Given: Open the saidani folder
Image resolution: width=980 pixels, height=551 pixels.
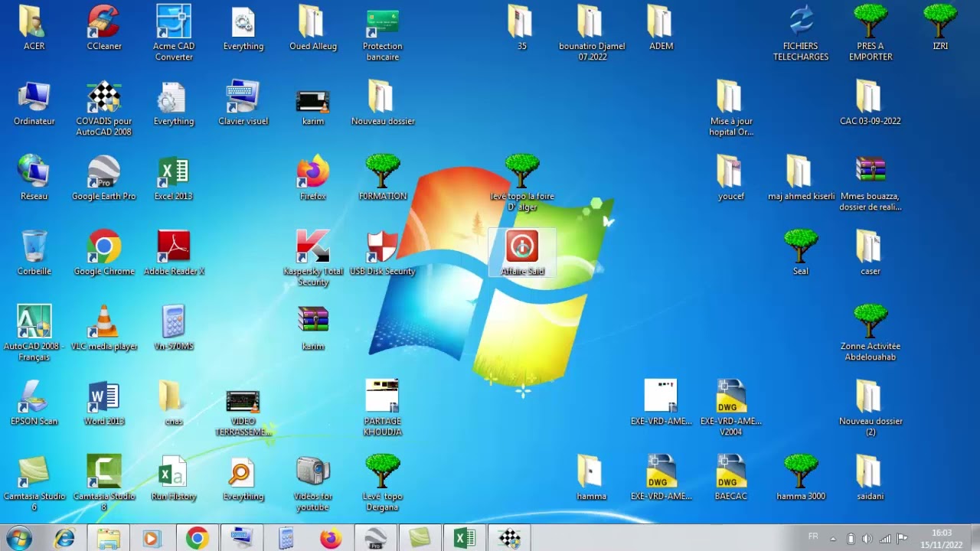Looking at the screenshot, I should (x=871, y=478).
